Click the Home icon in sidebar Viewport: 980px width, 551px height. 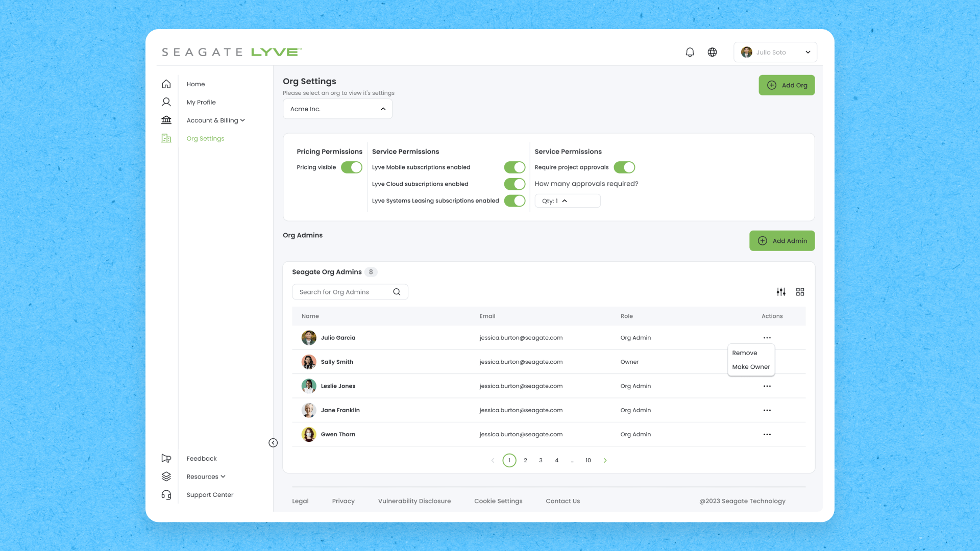(x=166, y=84)
